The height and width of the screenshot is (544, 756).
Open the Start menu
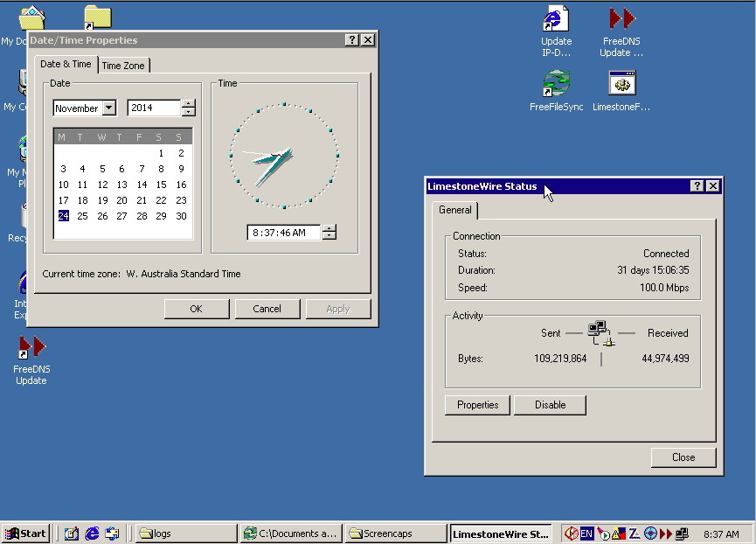coord(26,534)
